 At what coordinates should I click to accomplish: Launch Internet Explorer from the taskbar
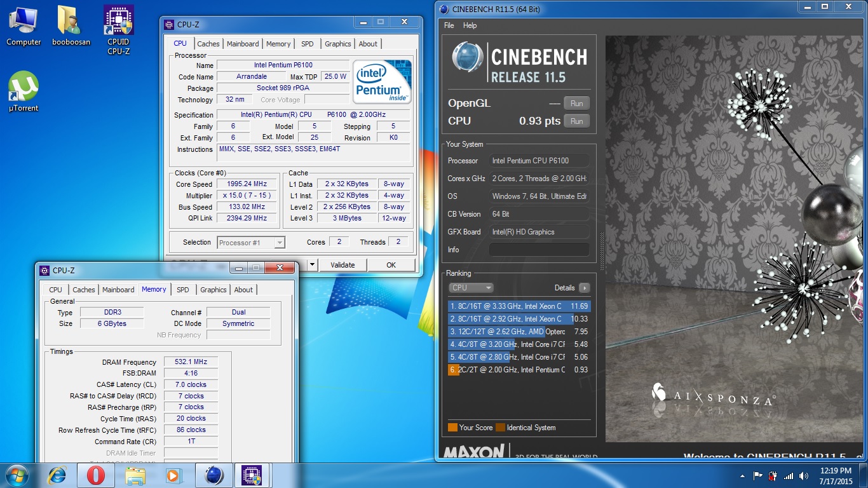coord(58,475)
